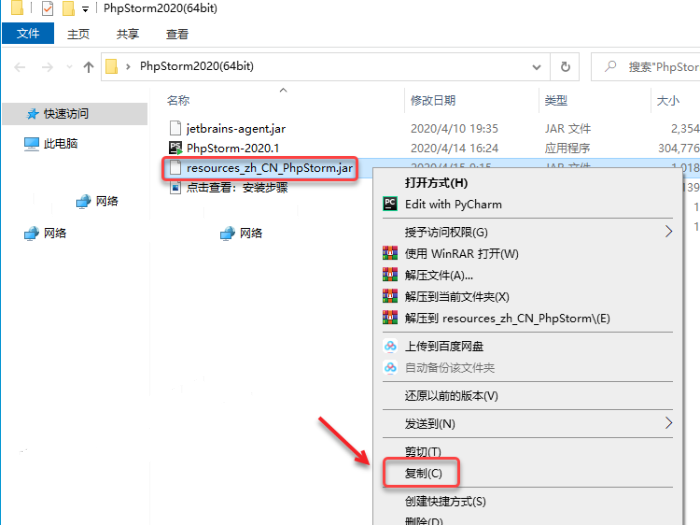The width and height of the screenshot is (700, 525).
Task: Click the back navigation arrow
Action: tap(20, 67)
